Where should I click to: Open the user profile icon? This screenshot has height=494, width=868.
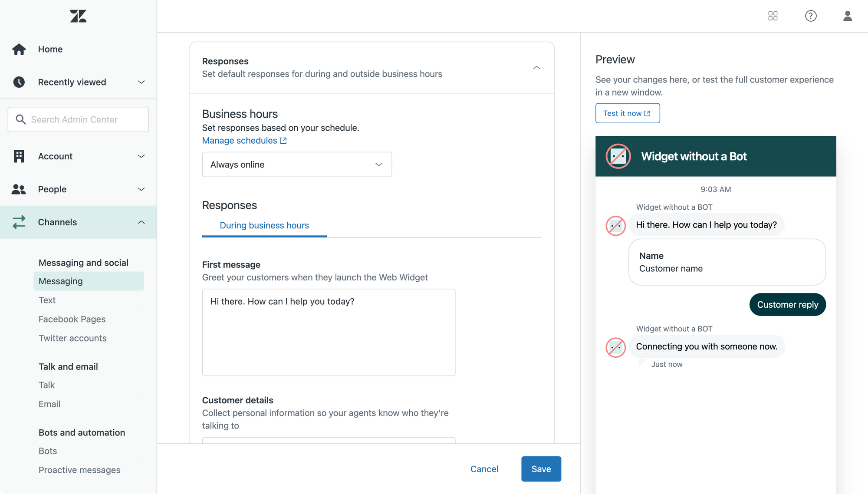coord(847,16)
